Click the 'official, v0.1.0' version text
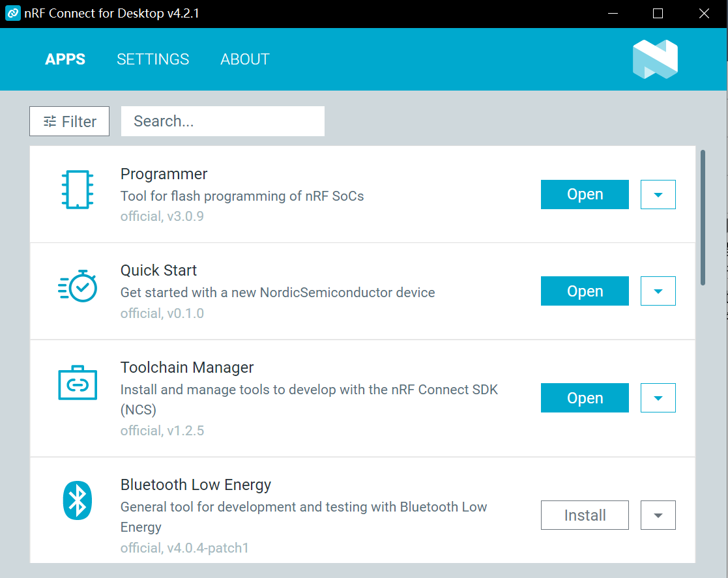Viewport: 728px width, 578px height. coord(162,313)
